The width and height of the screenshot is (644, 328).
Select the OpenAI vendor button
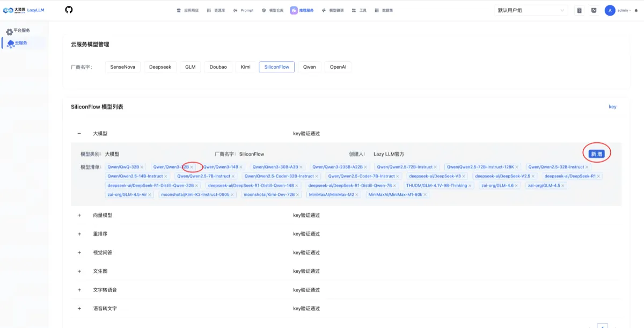338,67
